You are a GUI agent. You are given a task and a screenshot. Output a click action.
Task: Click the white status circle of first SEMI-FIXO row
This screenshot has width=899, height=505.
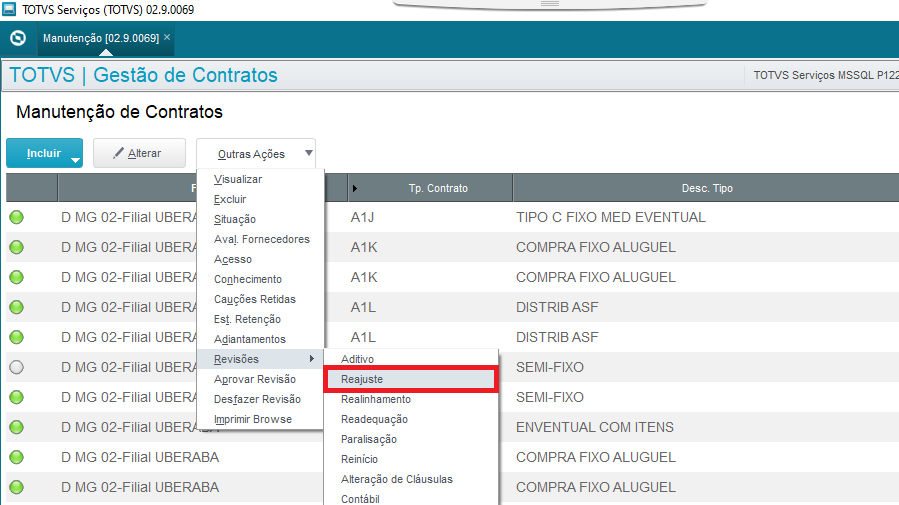point(17,367)
